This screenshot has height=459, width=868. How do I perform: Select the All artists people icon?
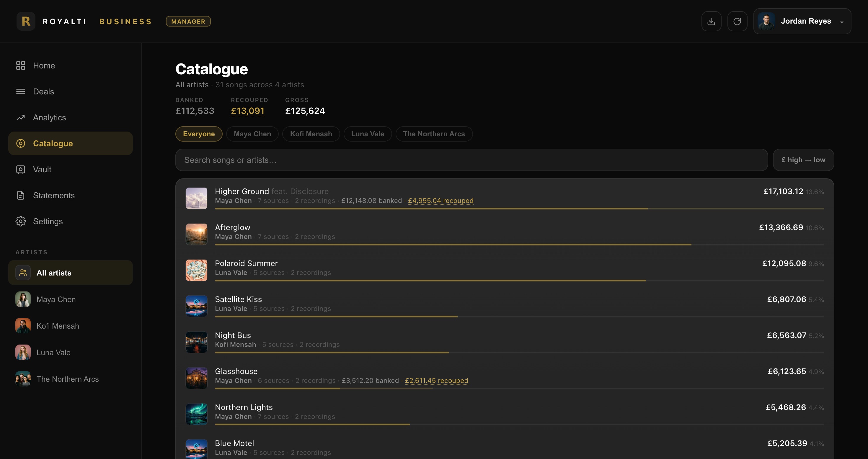click(23, 273)
